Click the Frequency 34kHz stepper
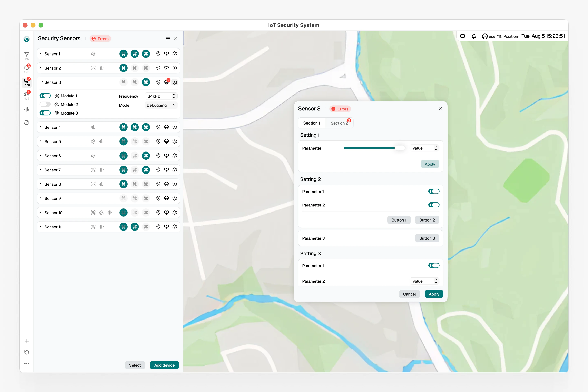 tap(174, 96)
